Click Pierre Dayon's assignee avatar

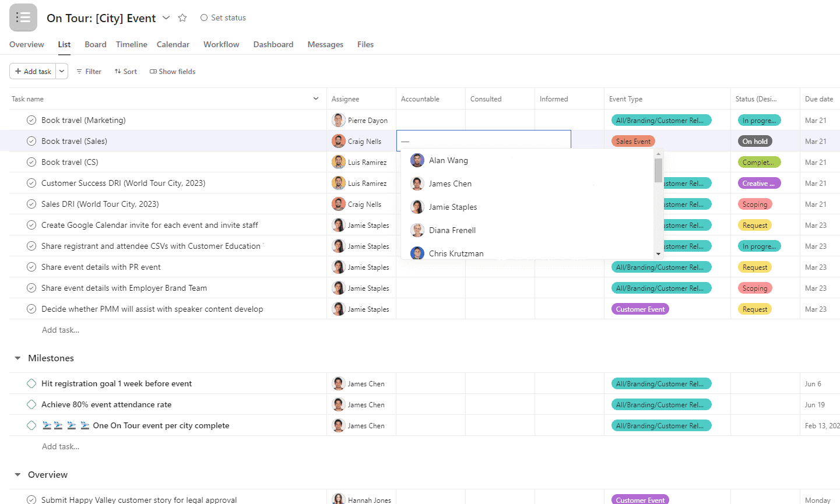(338, 121)
